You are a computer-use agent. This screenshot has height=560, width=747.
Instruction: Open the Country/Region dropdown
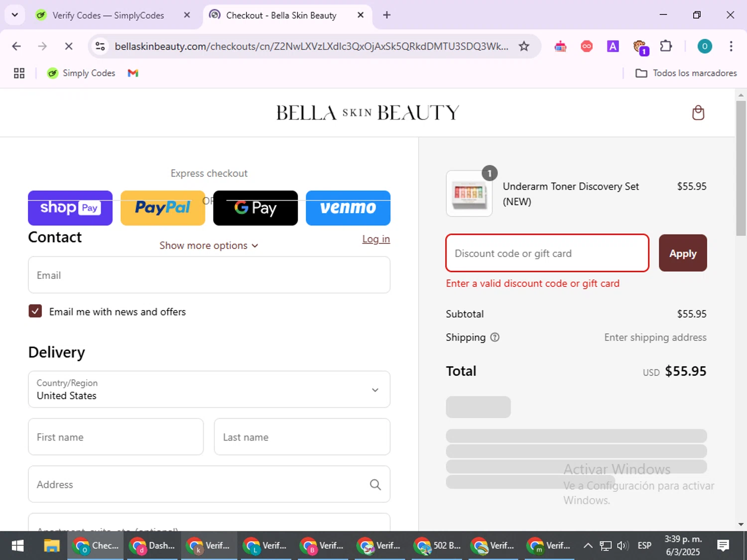[209, 389]
